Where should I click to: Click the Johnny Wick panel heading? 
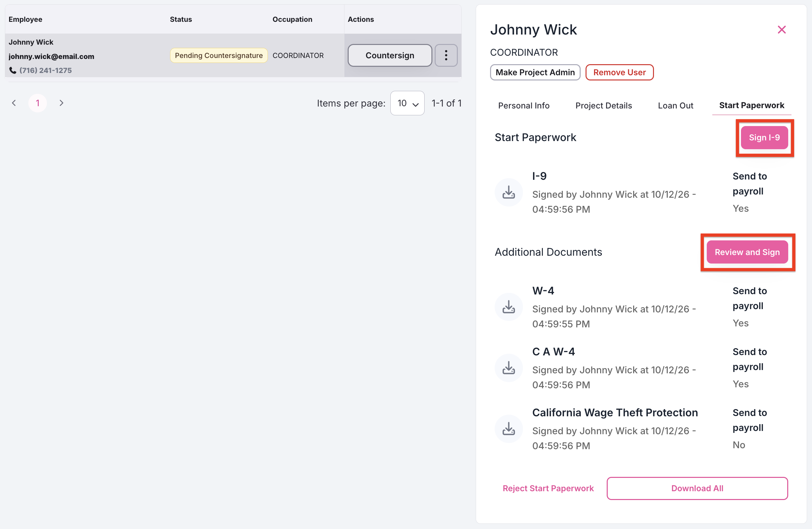pos(534,30)
